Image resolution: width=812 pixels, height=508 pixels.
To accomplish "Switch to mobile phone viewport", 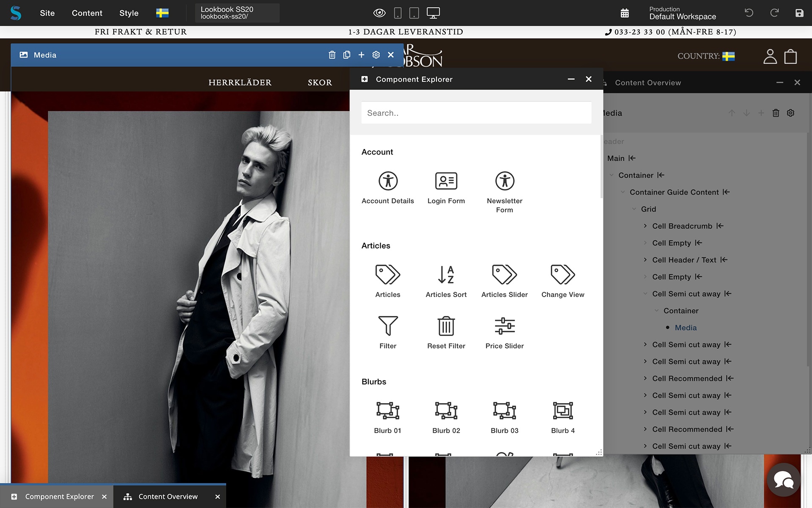I will 398,13.
